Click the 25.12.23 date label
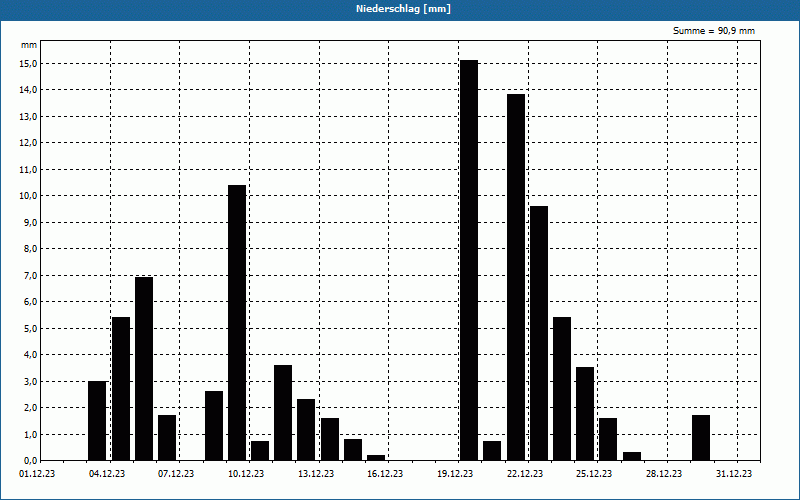 pos(594,474)
